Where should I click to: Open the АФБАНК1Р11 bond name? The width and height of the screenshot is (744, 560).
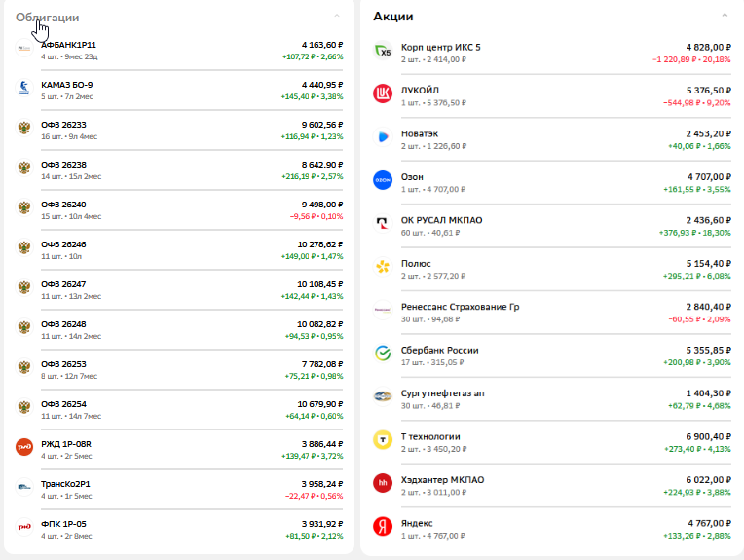tap(68, 45)
